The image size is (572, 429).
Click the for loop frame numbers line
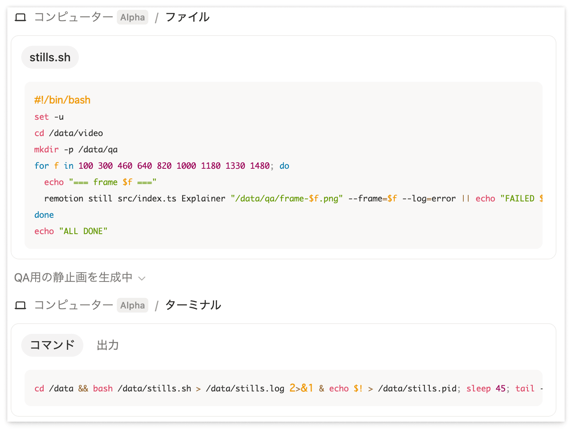[x=162, y=166]
